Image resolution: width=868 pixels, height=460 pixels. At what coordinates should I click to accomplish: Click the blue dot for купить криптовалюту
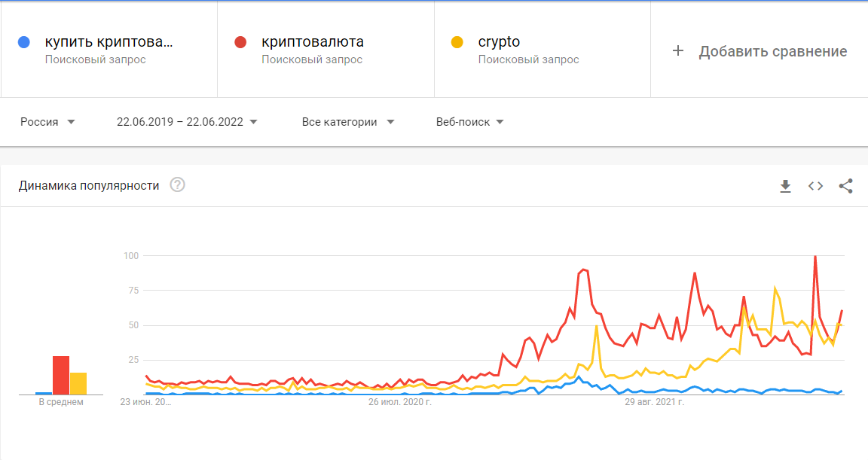point(24,42)
